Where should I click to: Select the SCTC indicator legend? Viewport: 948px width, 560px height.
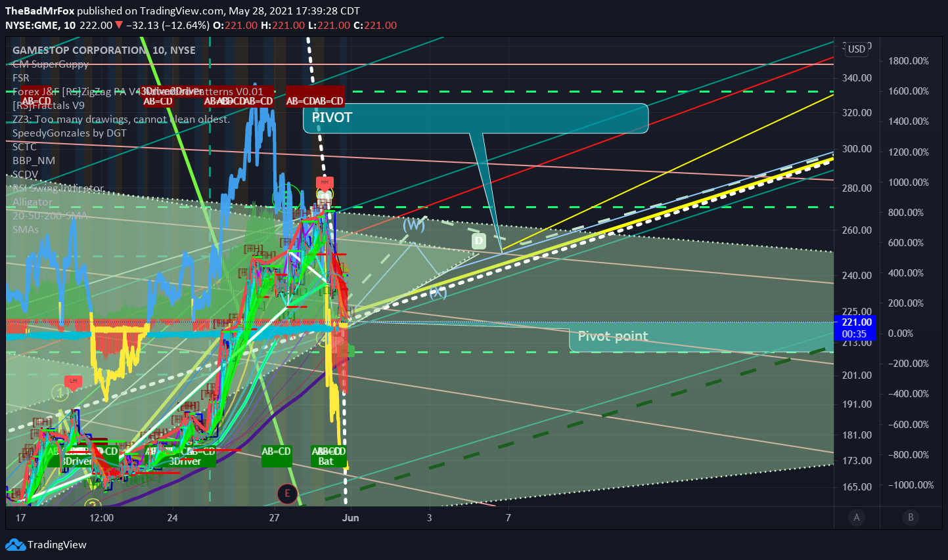coord(24,146)
